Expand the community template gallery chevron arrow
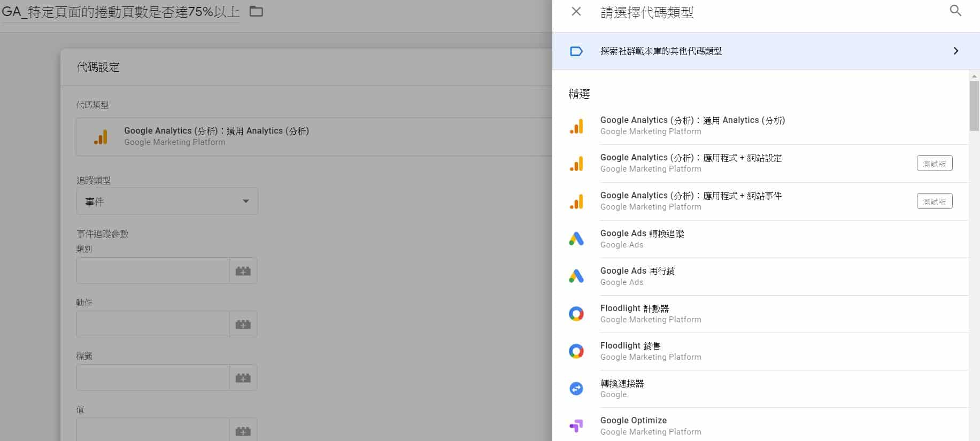Image resolution: width=980 pixels, height=441 pixels. 955,51
